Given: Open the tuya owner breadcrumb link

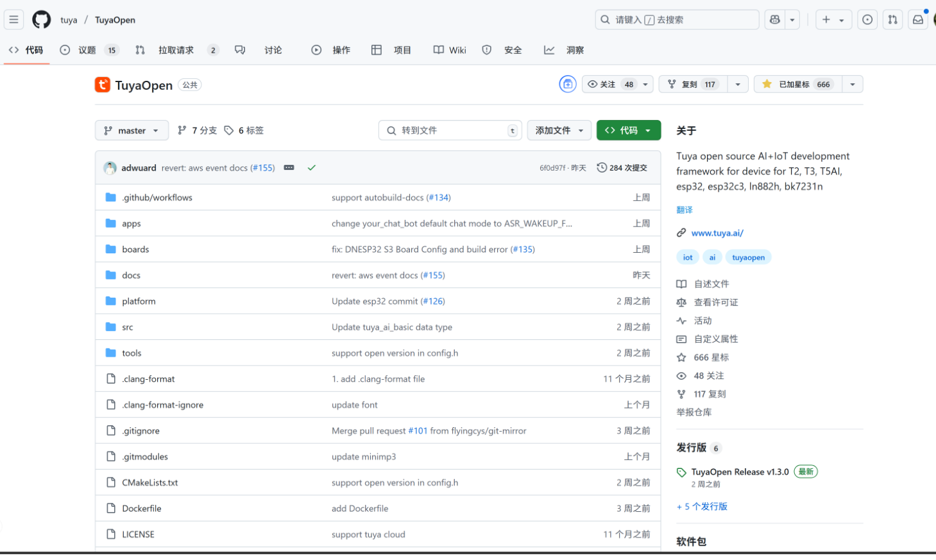Looking at the screenshot, I should click(69, 20).
